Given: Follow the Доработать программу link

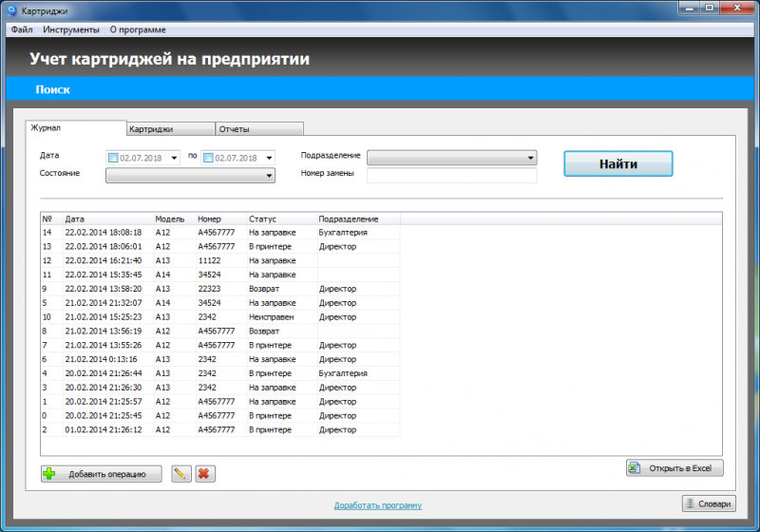Looking at the screenshot, I should pyautogui.click(x=377, y=505).
